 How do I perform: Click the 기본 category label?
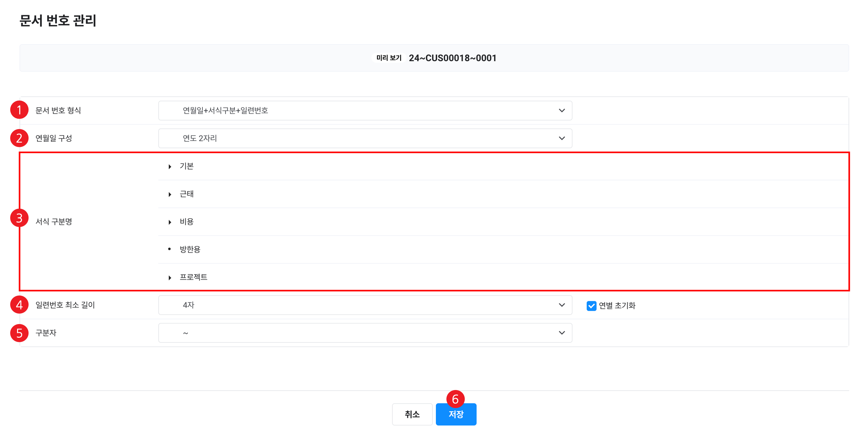pos(187,166)
